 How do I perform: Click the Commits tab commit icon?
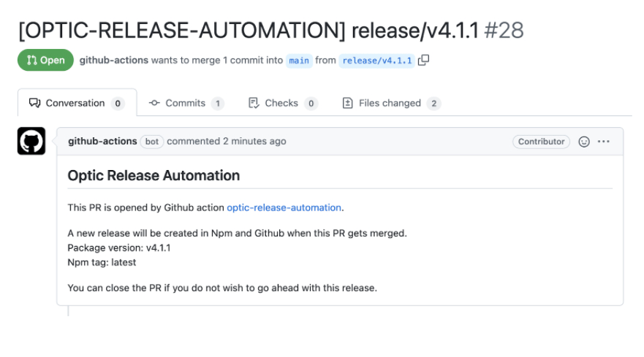click(154, 103)
